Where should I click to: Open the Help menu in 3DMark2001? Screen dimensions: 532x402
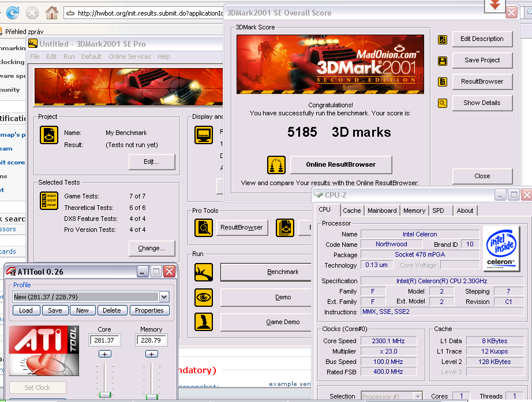pyautogui.click(x=163, y=57)
